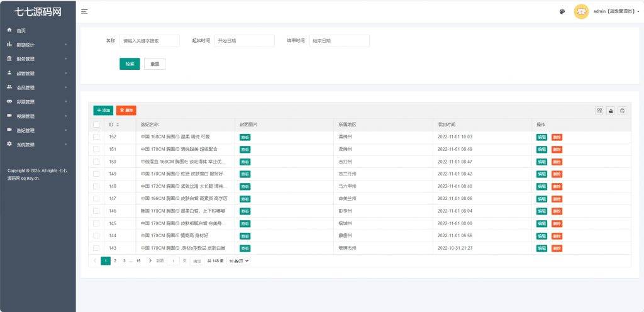Click the gamepad icon for 彩票管理
Screen dimensions: 644x312
click(x=9, y=101)
